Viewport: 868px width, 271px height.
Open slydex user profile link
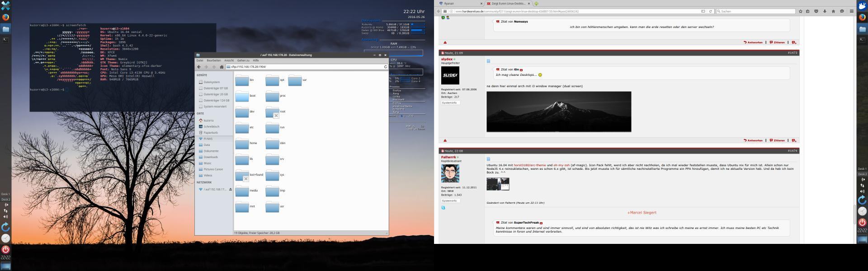(447, 59)
